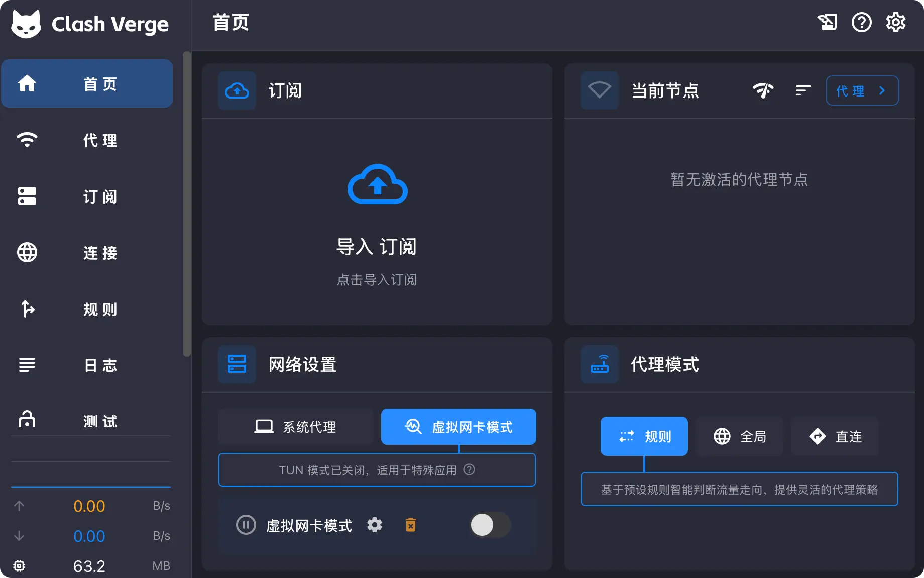Select the 直连 proxy mode

click(x=835, y=436)
